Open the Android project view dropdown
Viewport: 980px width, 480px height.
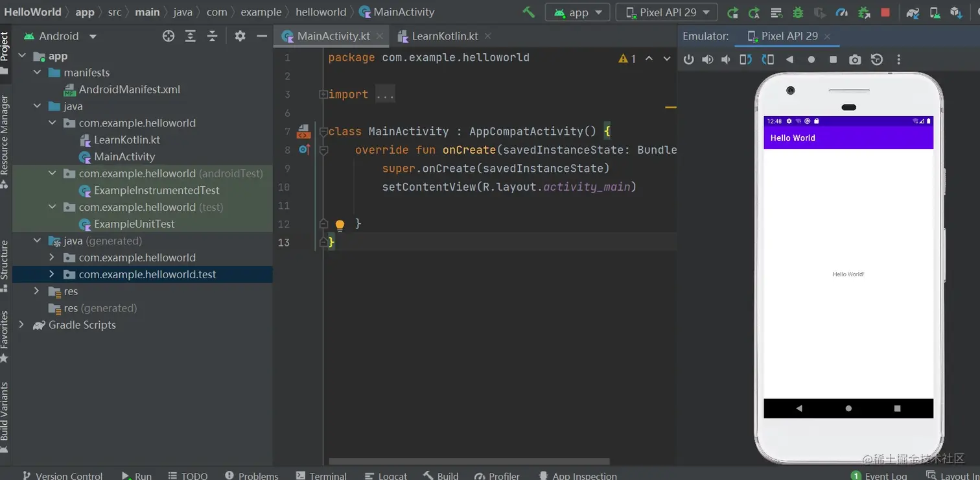pos(60,36)
